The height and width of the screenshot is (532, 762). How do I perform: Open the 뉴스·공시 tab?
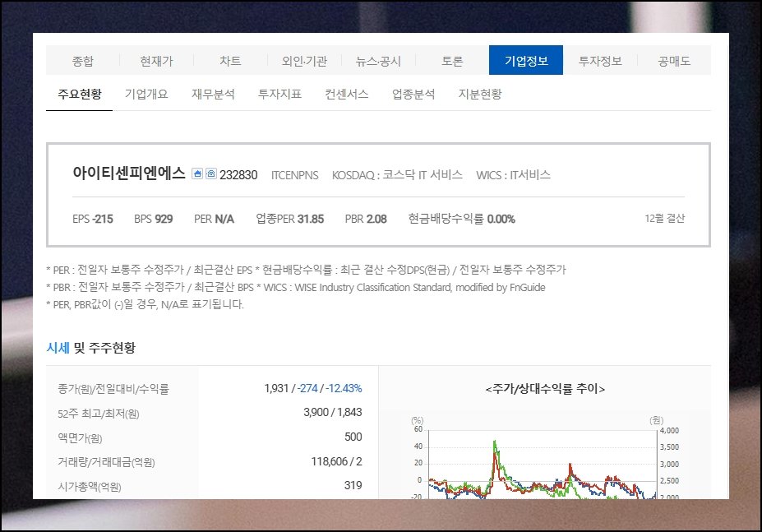[x=378, y=60]
